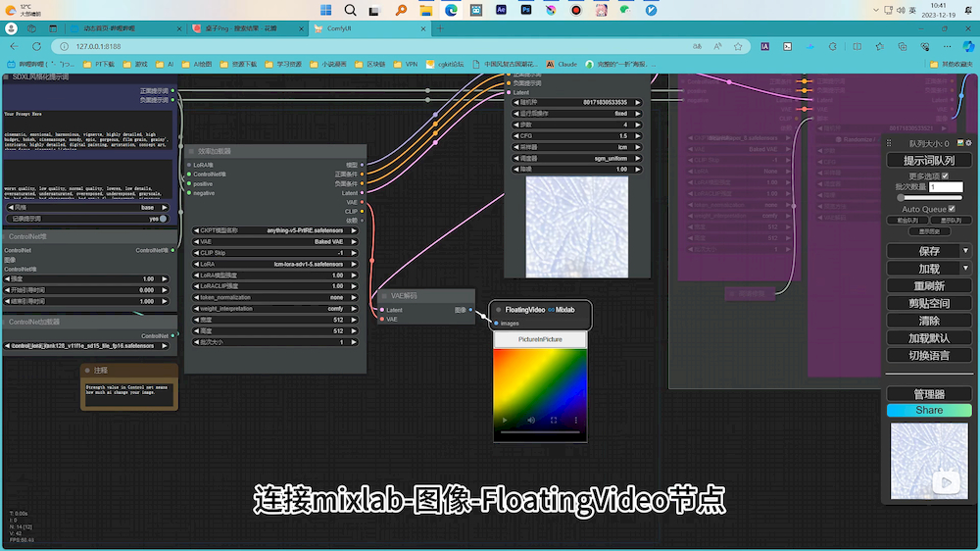Image resolution: width=980 pixels, height=551 pixels.
Task: Click the favorites star icon in address bar
Action: (x=740, y=46)
